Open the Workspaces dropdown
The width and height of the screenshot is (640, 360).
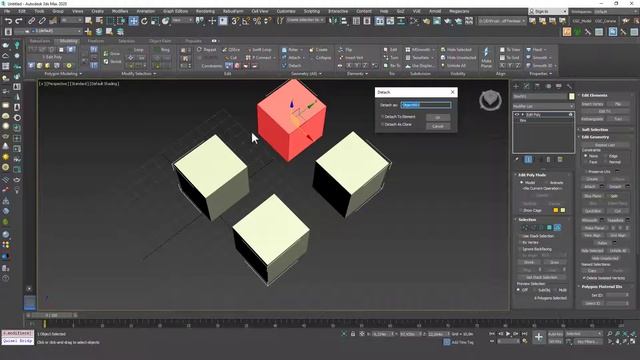point(616,11)
